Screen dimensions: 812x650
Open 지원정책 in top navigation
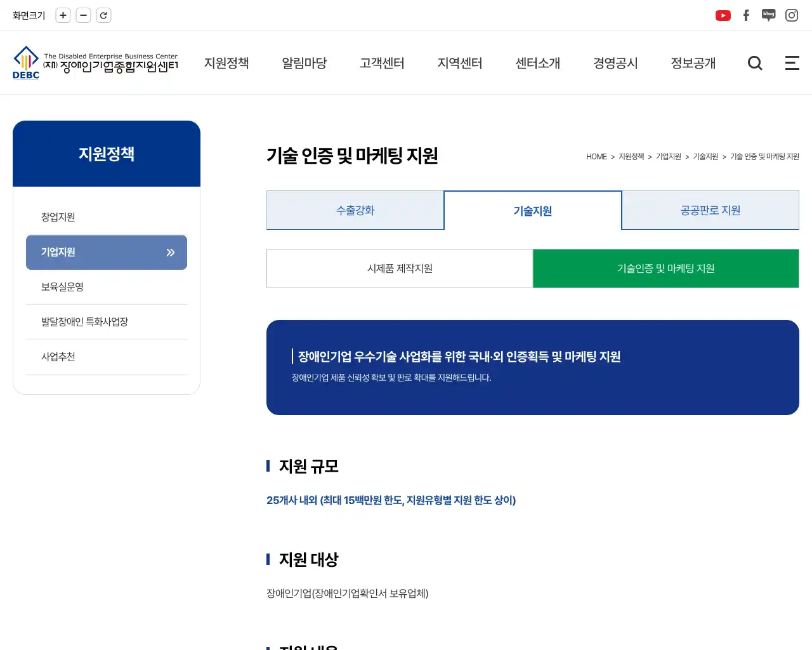click(226, 63)
